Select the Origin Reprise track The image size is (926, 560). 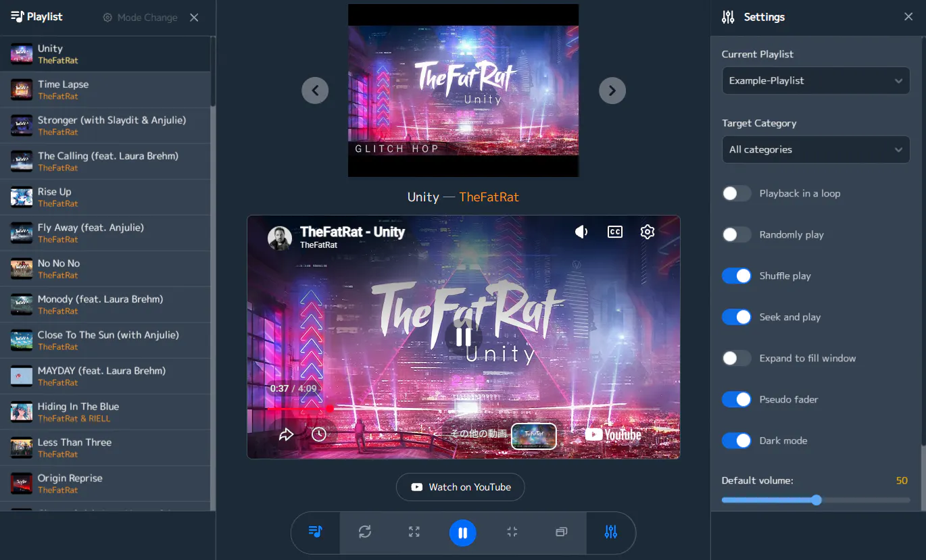[105, 484]
